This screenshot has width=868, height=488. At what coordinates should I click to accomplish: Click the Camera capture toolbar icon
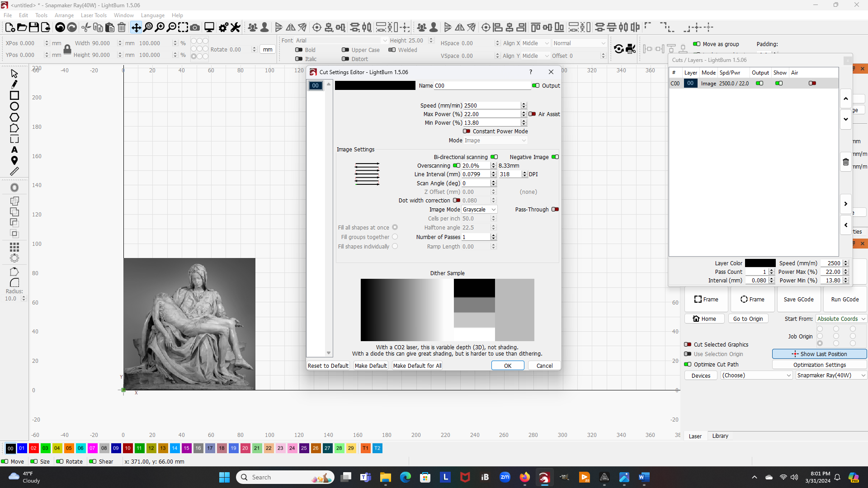(x=195, y=28)
